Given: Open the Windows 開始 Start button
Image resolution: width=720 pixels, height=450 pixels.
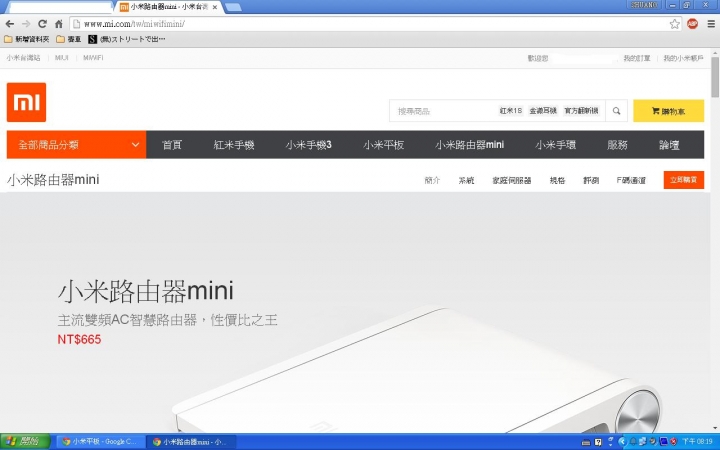Looking at the screenshot, I should point(25,441).
